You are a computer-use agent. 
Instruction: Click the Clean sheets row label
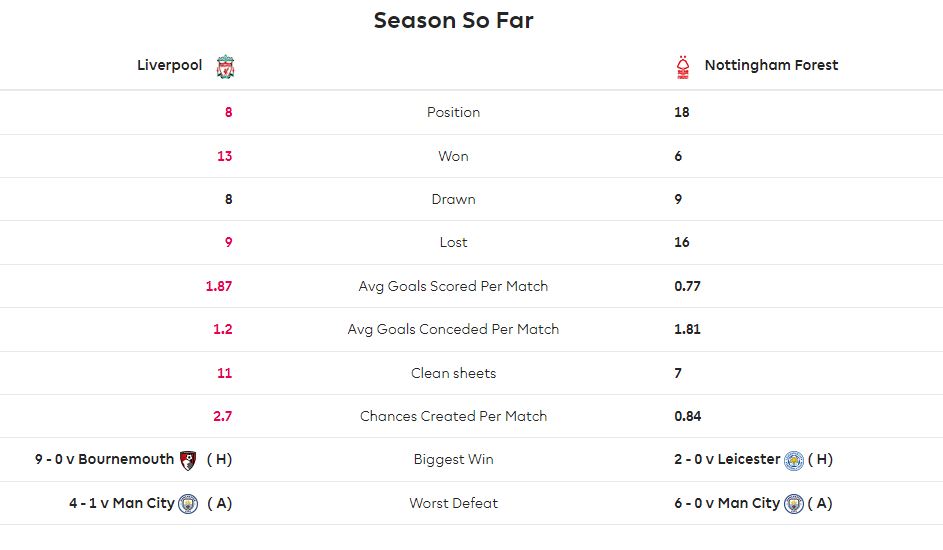(x=453, y=373)
